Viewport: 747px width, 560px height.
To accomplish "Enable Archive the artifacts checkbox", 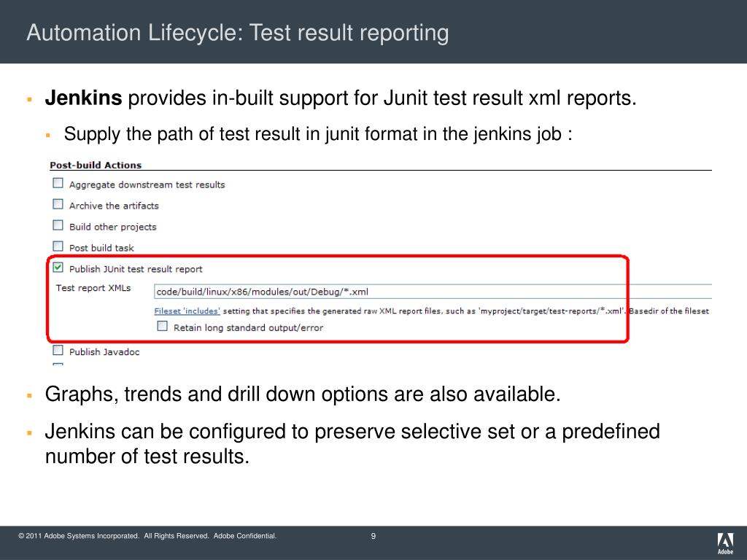I will pos(58,204).
